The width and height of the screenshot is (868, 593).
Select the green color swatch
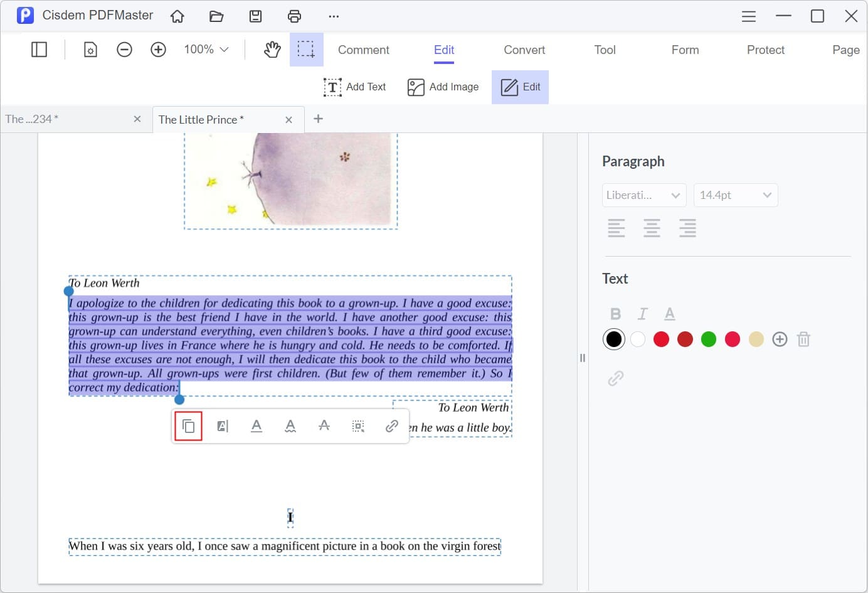[709, 339]
